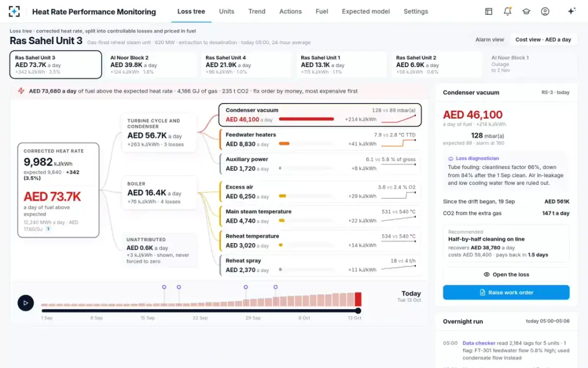Click Raise work order
This screenshot has height=368, width=588.
pos(506,292)
